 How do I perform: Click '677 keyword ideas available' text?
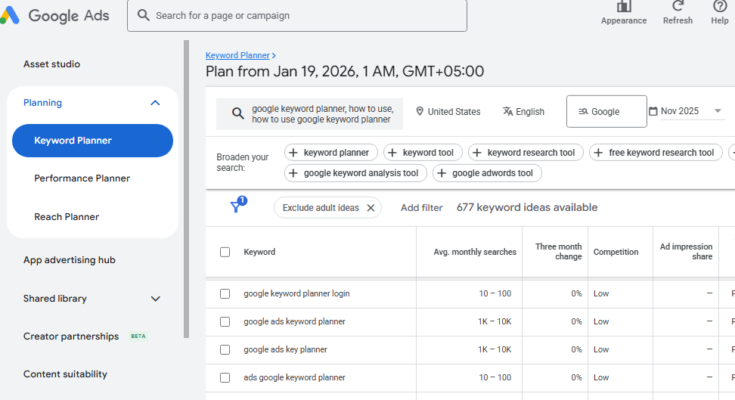tap(527, 207)
